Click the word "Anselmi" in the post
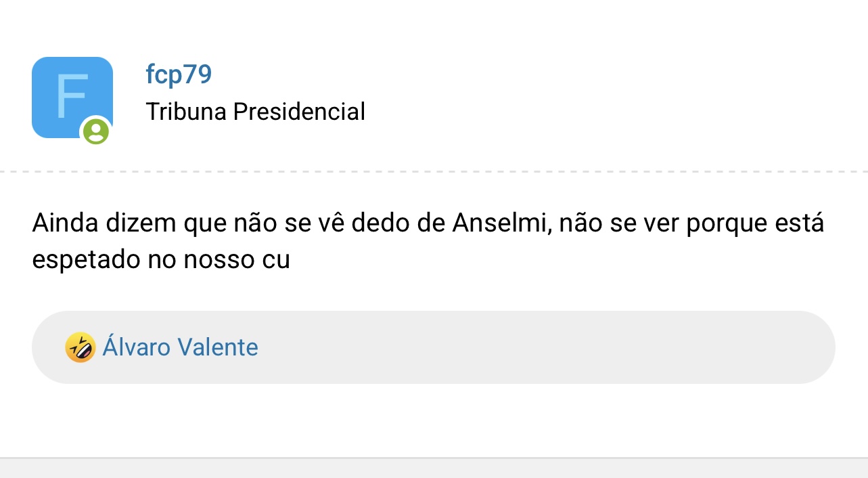Viewport: 868px width, 478px height. coord(498,223)
